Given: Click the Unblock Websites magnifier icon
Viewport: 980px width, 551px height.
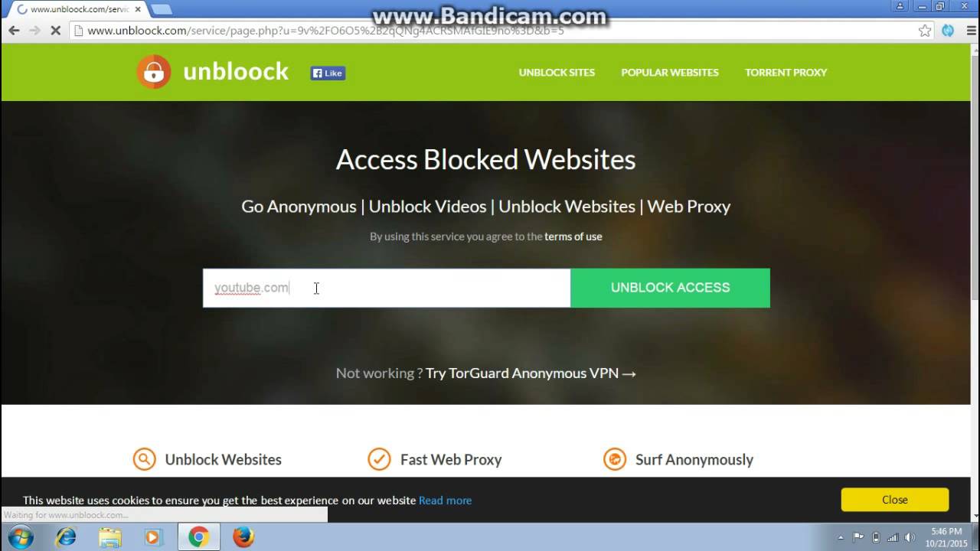Looking at the screenshot, I should (x=144, y=459).
